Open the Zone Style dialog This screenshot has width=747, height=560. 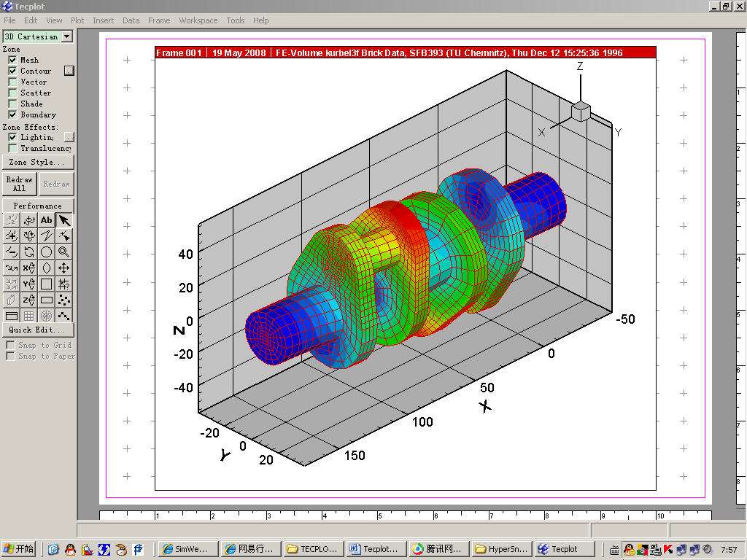[38, 162]
